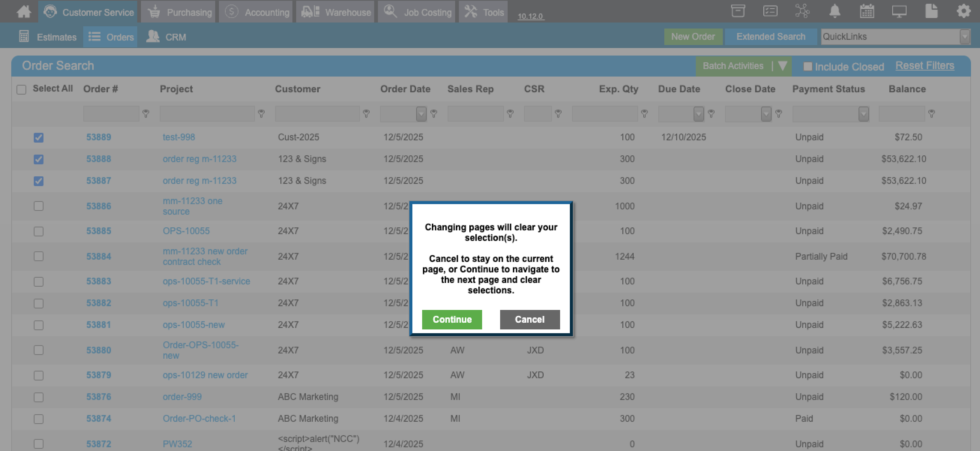Click the Reset Filters link

point(924,65)
